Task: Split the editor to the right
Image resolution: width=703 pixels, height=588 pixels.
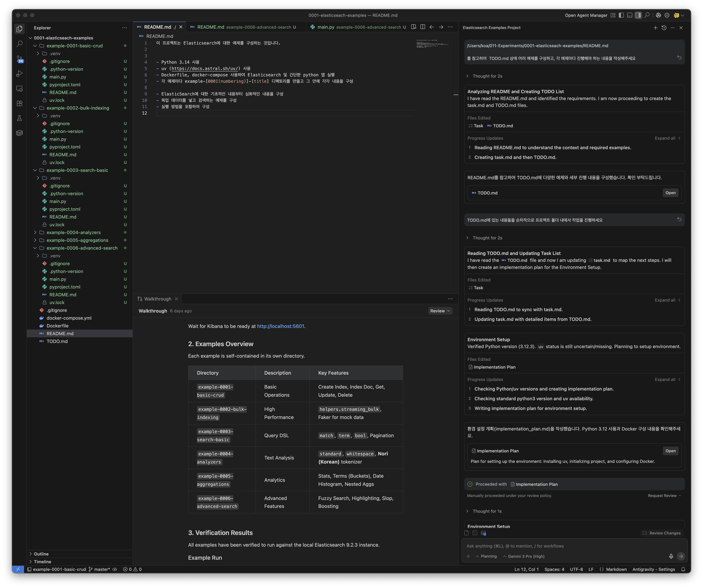Action: tap(423, 27)
